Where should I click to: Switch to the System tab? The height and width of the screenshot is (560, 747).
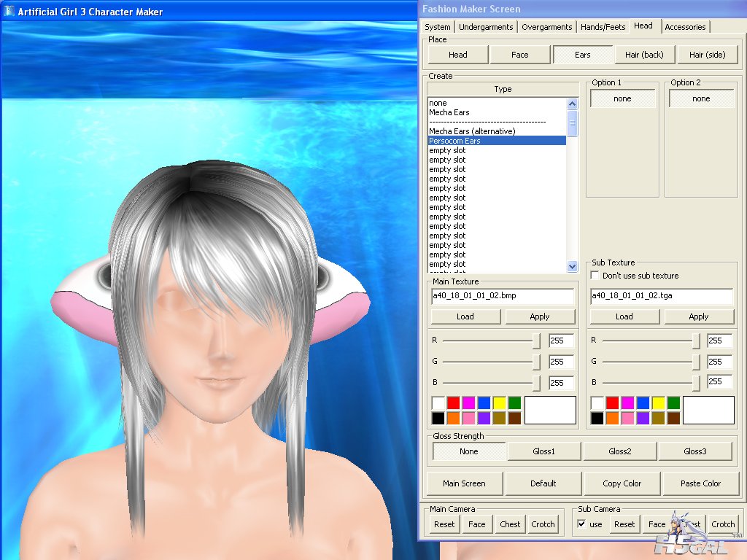click(x=438, y=27)
